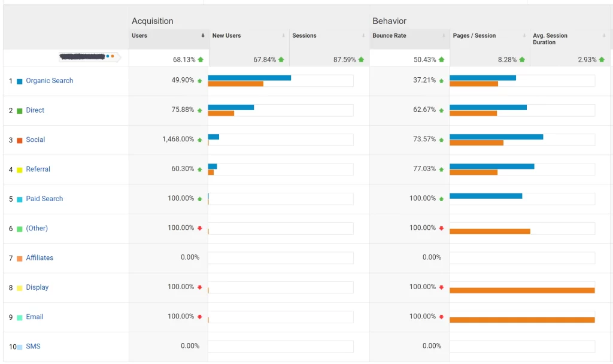Open the Organic Search channel report

click(48, 80)
